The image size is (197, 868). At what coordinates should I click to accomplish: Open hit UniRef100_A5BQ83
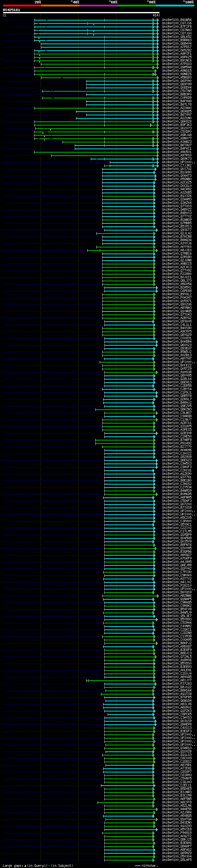(177, 78)
